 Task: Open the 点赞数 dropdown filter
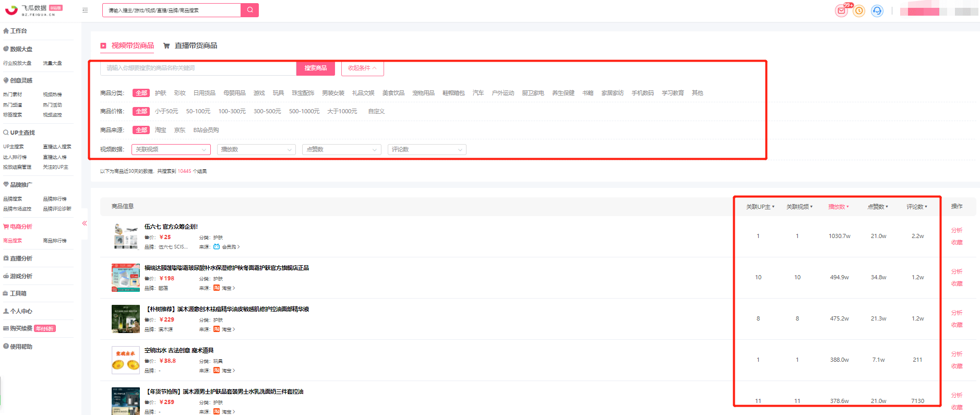tap(342, 149)
